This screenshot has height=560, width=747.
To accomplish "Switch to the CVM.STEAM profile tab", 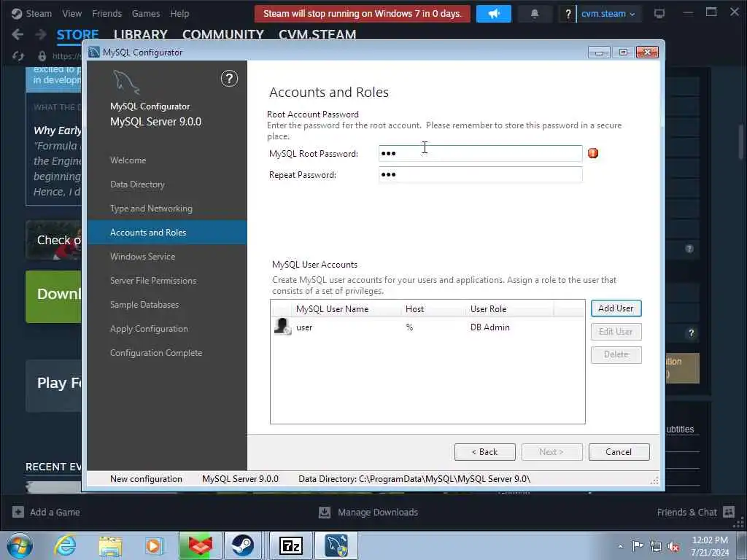I will click(x=317, y=34).
